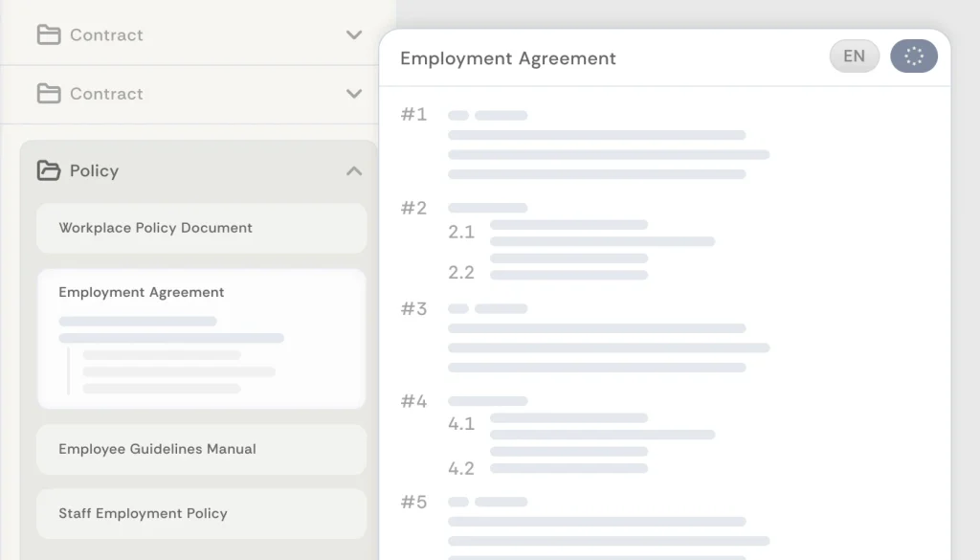Click the circular loading spinner icon
Image resolution: width=980 pixels, height=560 pixels.
(914, 56)
